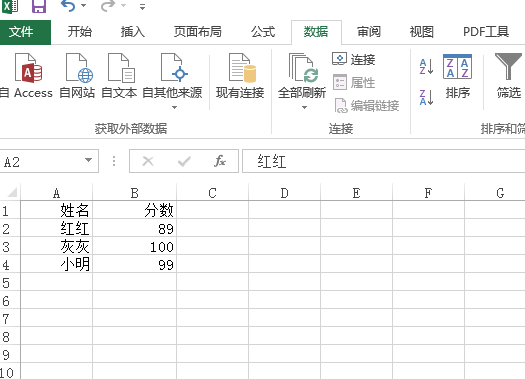525x379 pixels.
Task: Confirm the entry with the checkmark icon
Action: point(184,161)
